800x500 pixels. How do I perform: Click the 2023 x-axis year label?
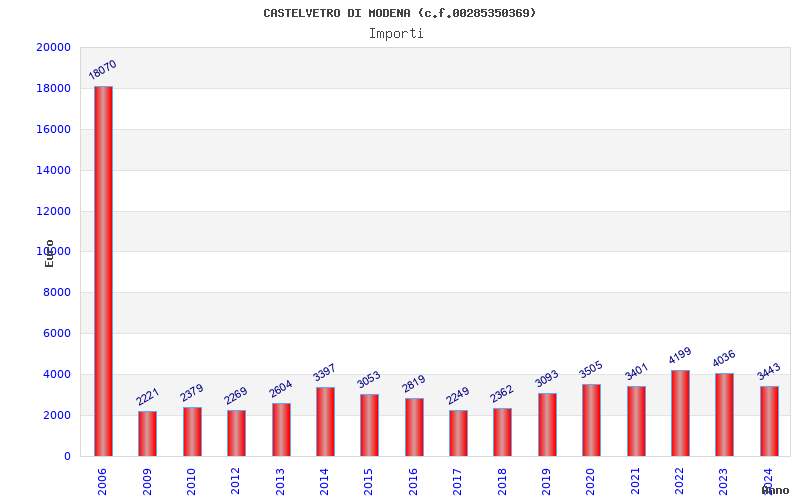[724, 482]
